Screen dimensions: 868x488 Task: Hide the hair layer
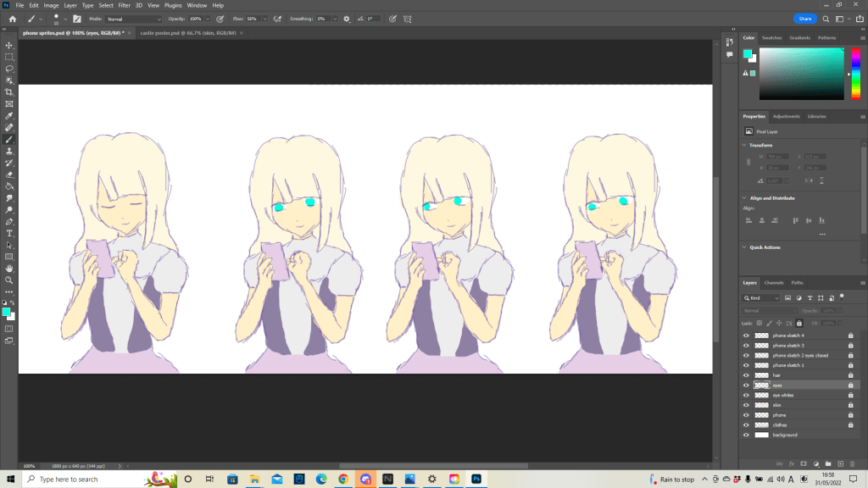pyautogui.click(x=747, y=375)
